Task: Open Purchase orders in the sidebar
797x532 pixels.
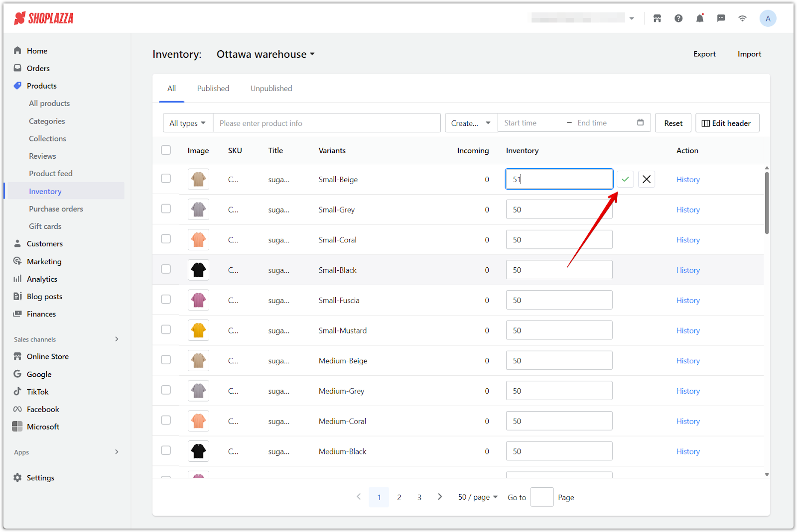Action: click(56, 209)
